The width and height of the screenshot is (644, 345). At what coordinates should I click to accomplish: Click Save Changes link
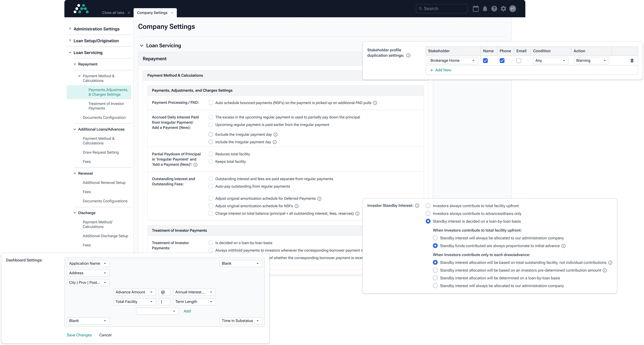79,335
